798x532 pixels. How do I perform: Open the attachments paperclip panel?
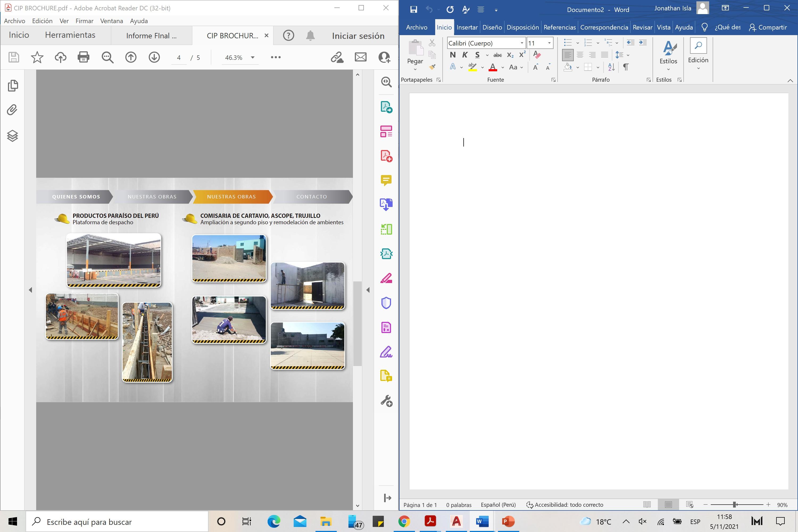coord(12,110)
